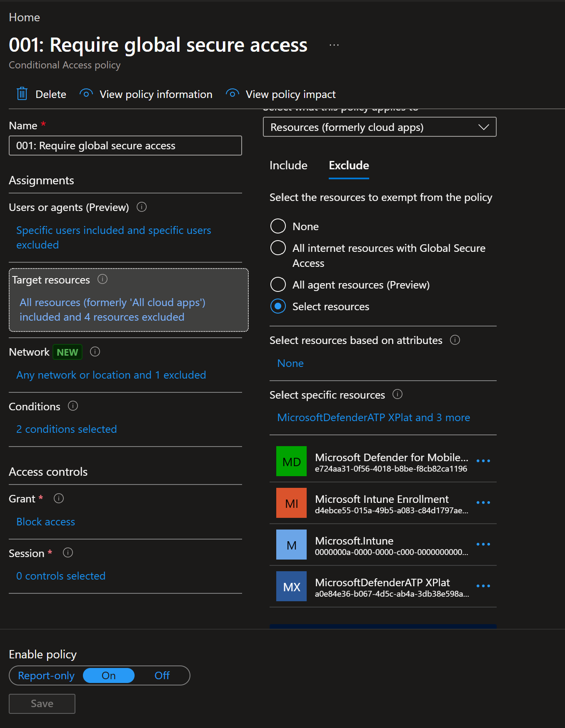Image resolution: width=565 pixels, height=728 pixels.
Task: Choose the Select resources radio button
Action: [x=278, y=306]
